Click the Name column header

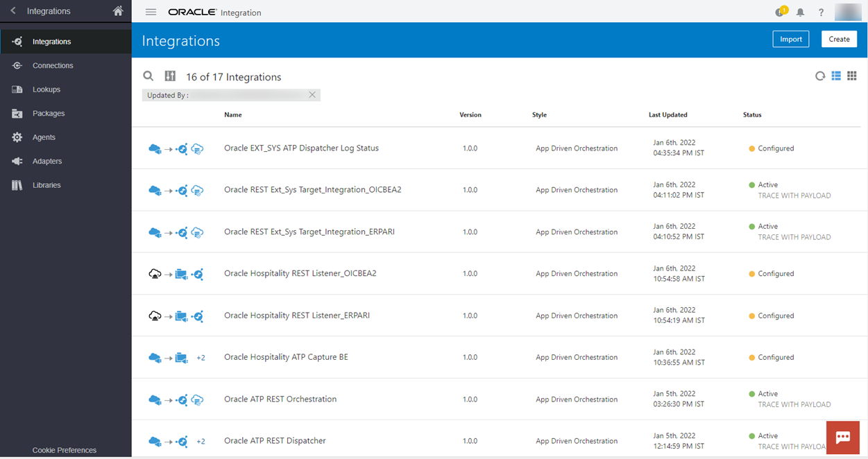point(233,115)
